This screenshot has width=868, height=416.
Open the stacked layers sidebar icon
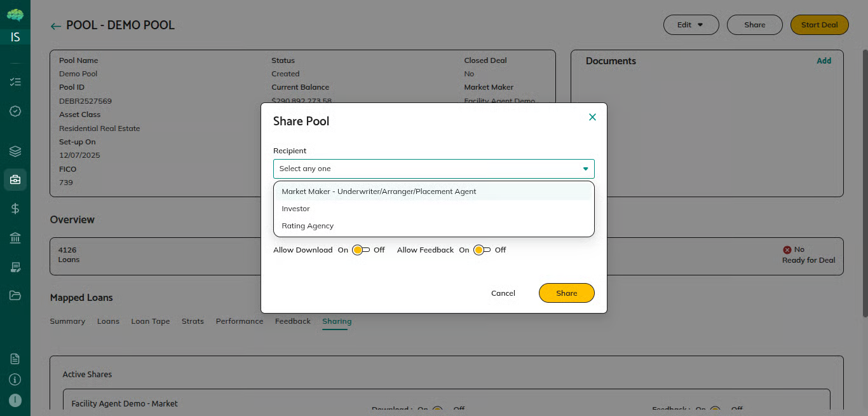coord(15,151)
